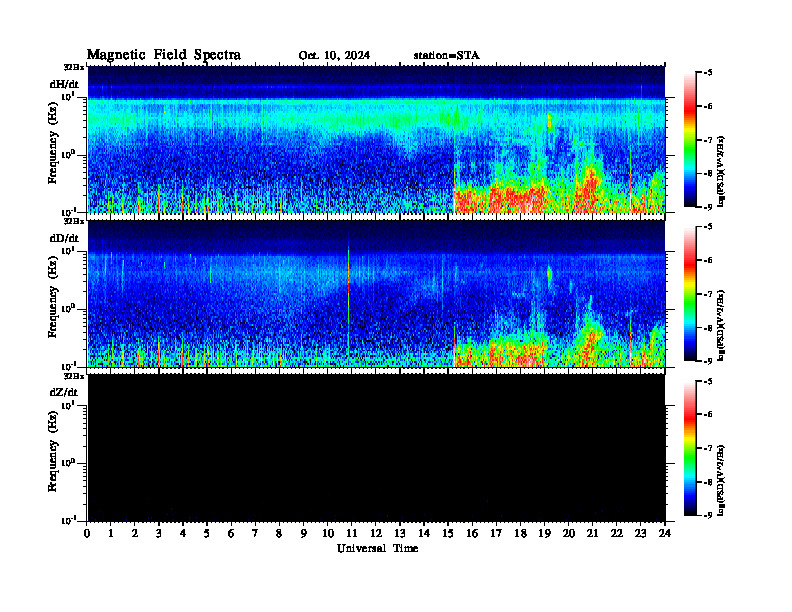This screenshot has width=792, height=612.
Task: Click hour 21 on the time axis
Action: [x=592, y=534]
